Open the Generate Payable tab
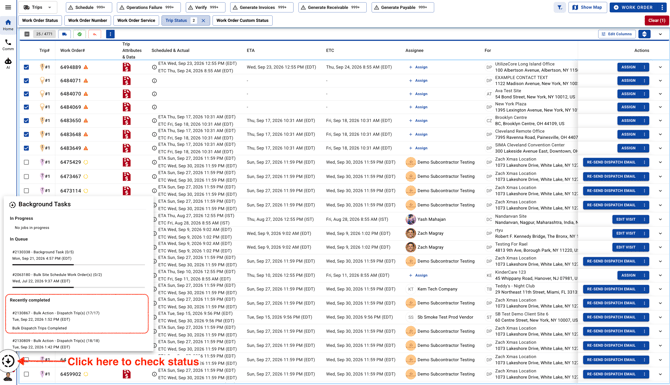Screen dimensions: 670x385 pos(403,7)
